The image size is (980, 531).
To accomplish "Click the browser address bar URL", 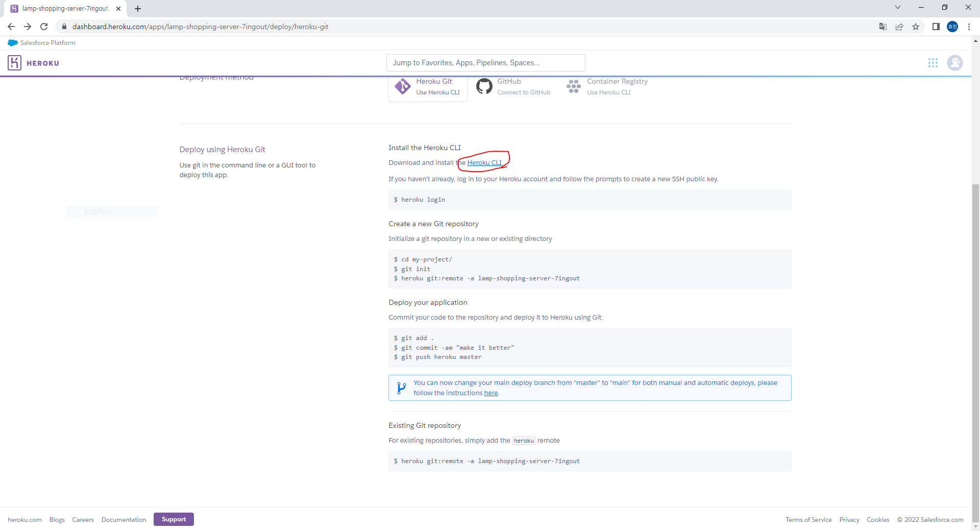I will 201,27.
